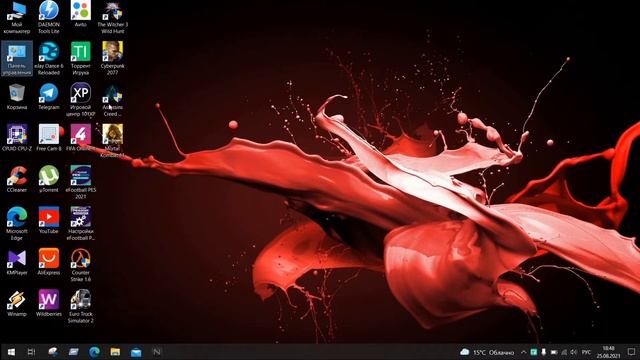Viewport: 640px width, 360px height.
Task: Open the uTorrent desktop shortcut
Action: [x=49, y=180]
